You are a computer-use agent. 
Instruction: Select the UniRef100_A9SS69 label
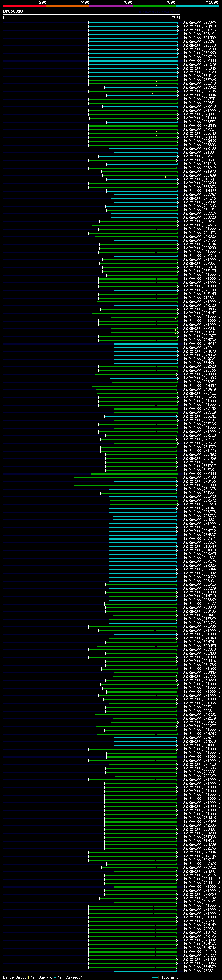(x=199, y=600)
